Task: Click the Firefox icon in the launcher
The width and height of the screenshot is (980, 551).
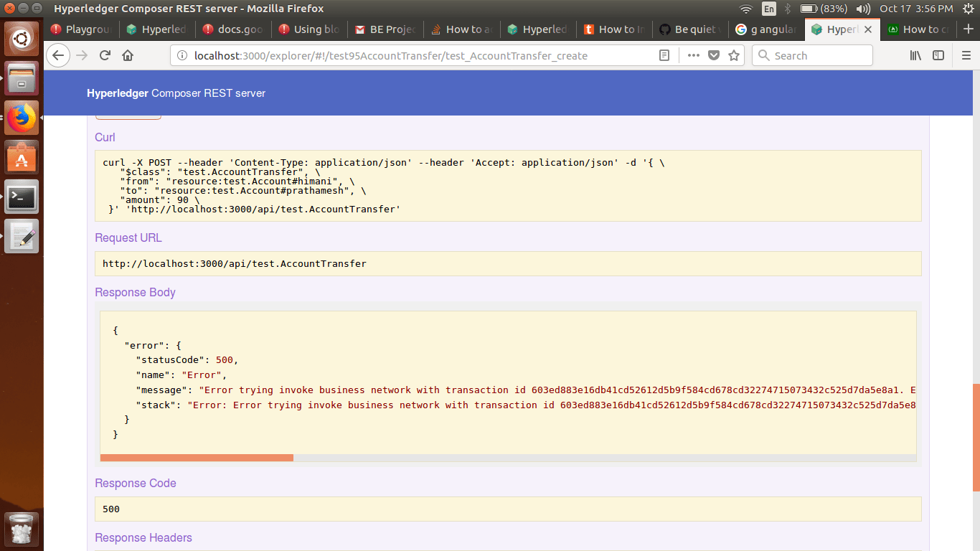Action: (22, 118)
